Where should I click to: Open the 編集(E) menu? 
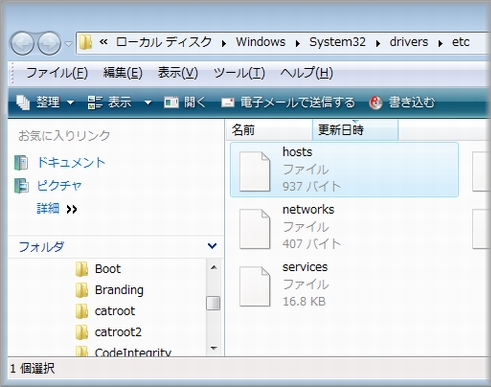(123, 73)
